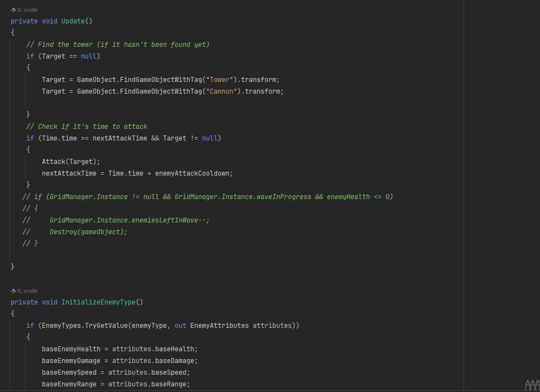
Task: Open the IL code lens for InitializeEnemyType
Action: click(24, 291)
